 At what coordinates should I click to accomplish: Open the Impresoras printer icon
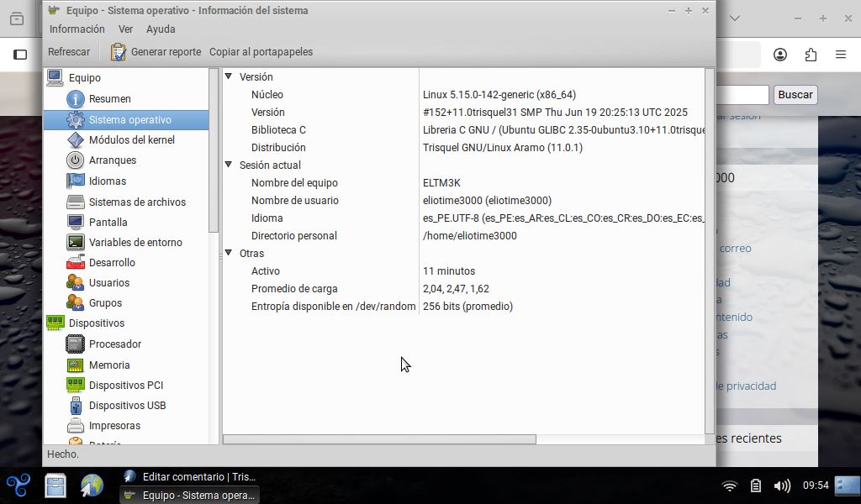coord(75,426)
